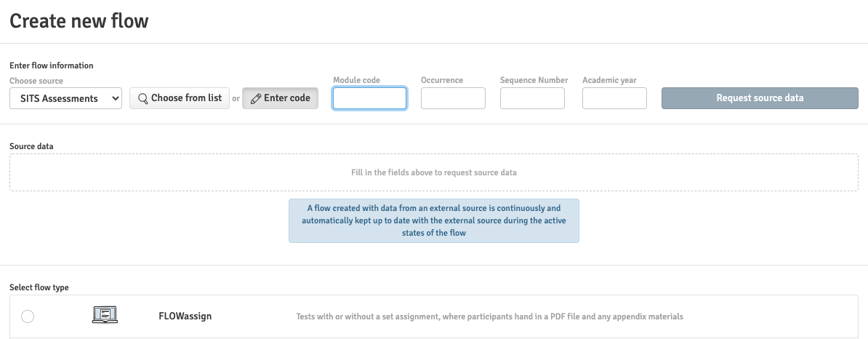Click the magnifier icon in Choose from list
Screen dimensions: 868x339
[142, 98]
